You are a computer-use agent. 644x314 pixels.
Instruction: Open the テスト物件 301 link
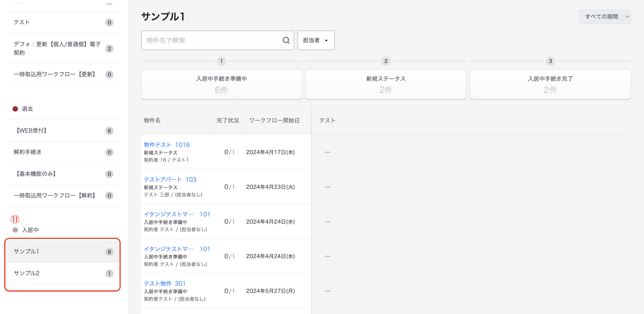point(165,283)
